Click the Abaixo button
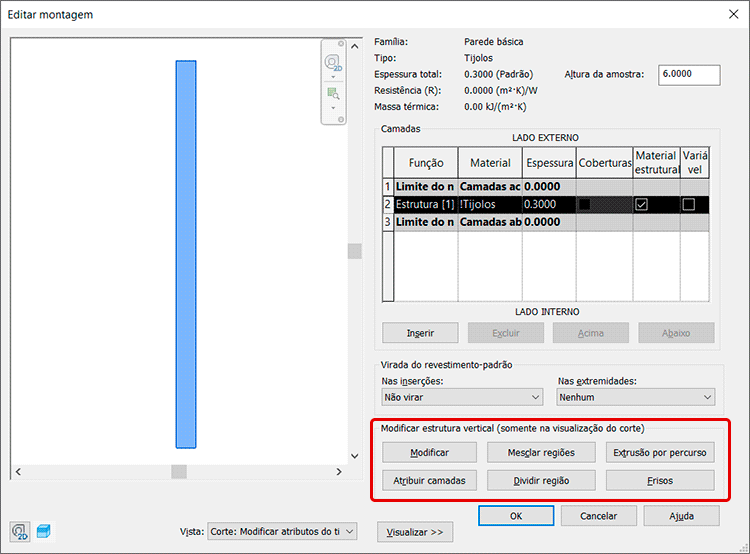750x554 pixels. [x=676, y=333]
